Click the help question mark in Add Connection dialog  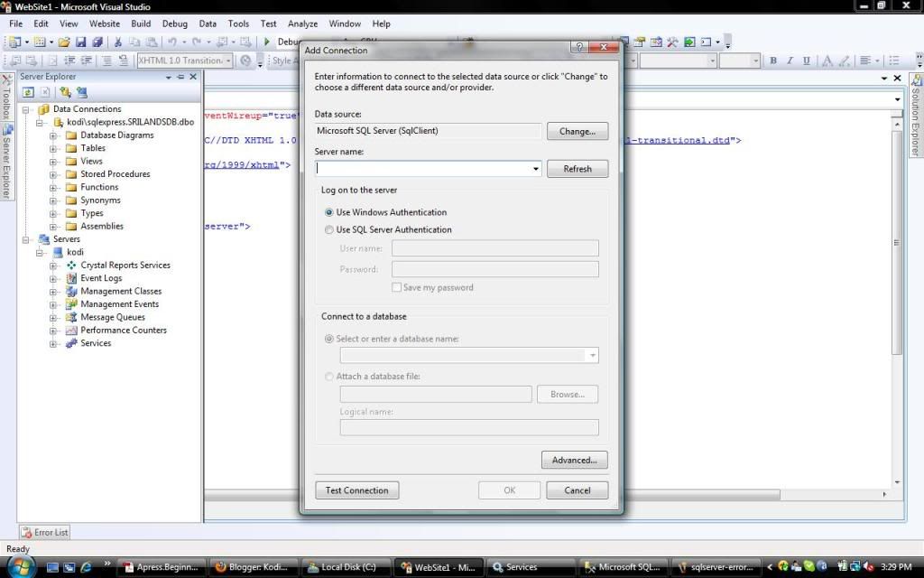click(x=579, y=47)
